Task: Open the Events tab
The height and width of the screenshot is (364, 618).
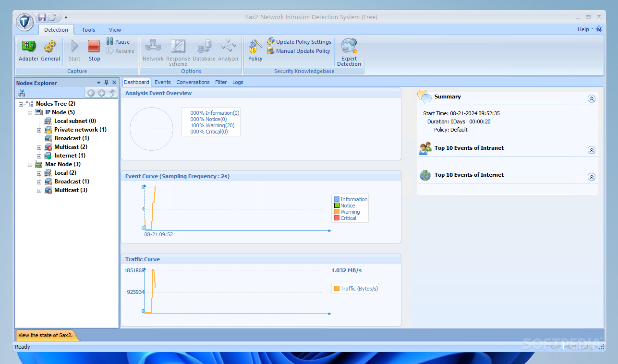Action: point(163,82)
